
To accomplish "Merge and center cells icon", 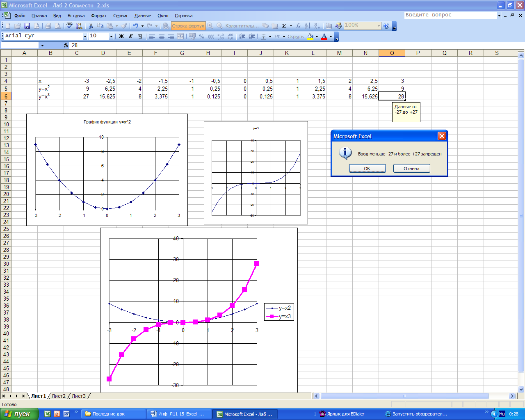I will pyautogui.click(x=180, y=37).
